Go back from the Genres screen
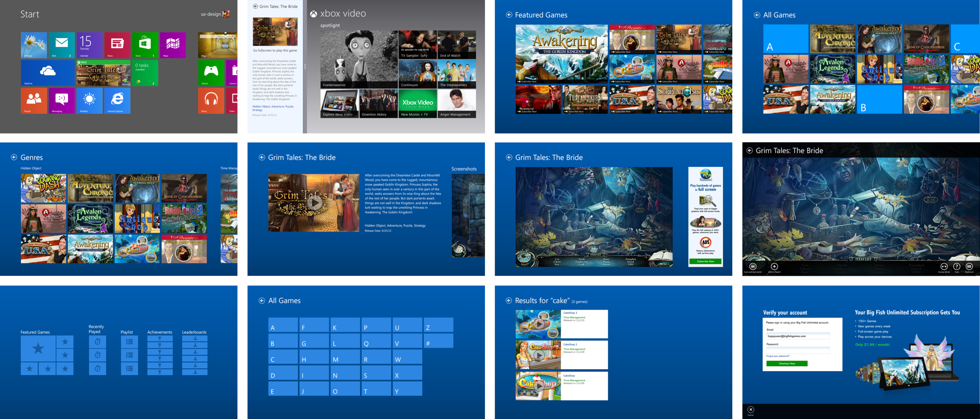 (14, 157)
